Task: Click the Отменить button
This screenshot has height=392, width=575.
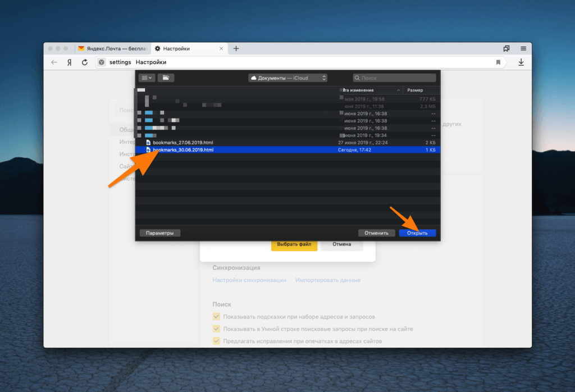Action: 376,233
